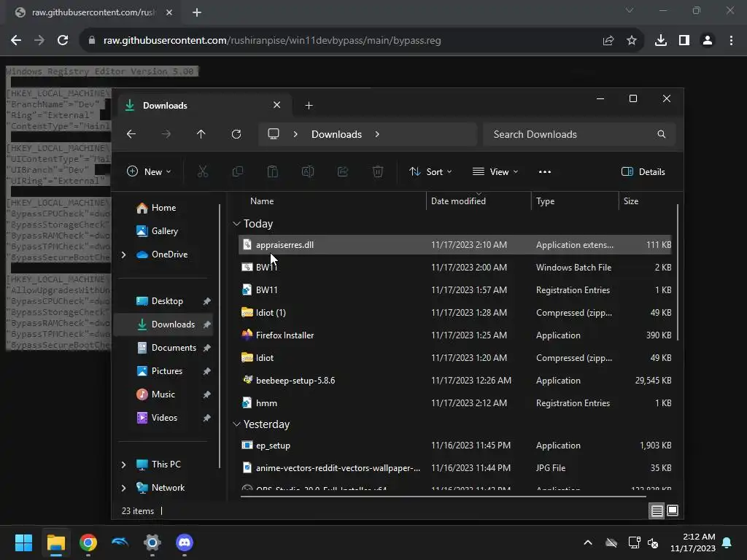Click the Chrome address bar URL
Viewport: 747px width, 560px height.
click(272, 41)
